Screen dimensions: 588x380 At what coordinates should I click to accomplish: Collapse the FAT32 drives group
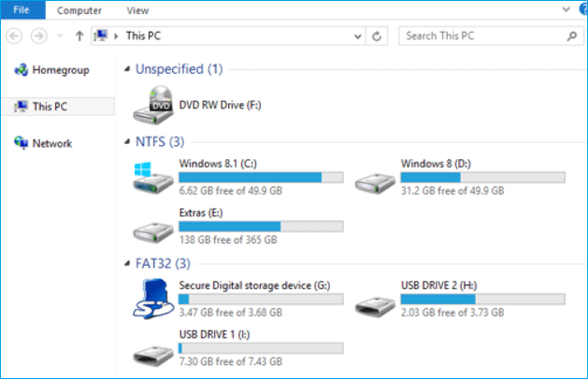[128, 264]
